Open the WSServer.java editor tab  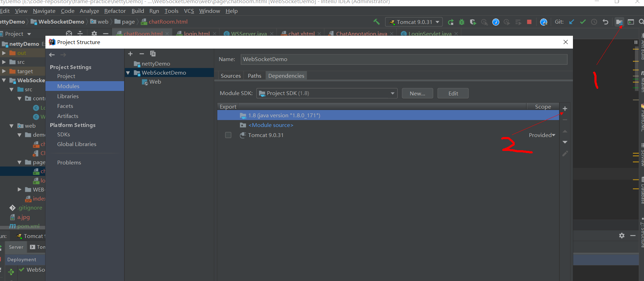249,34
